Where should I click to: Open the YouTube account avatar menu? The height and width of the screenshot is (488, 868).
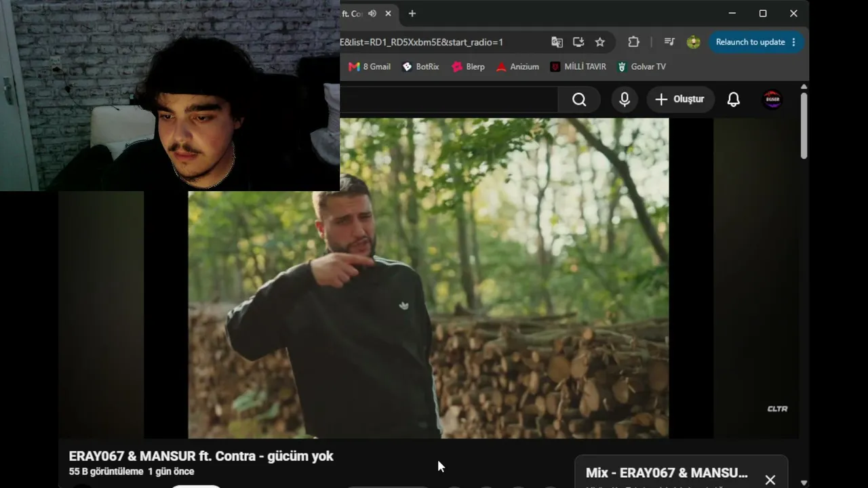pos(772,100)
